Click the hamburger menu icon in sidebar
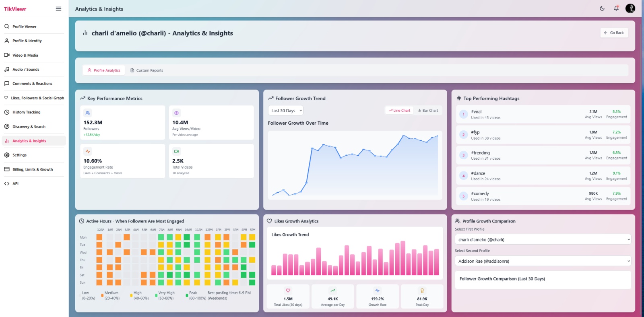Viewport: 644px width, 317px height. click(x=58, y=9)
